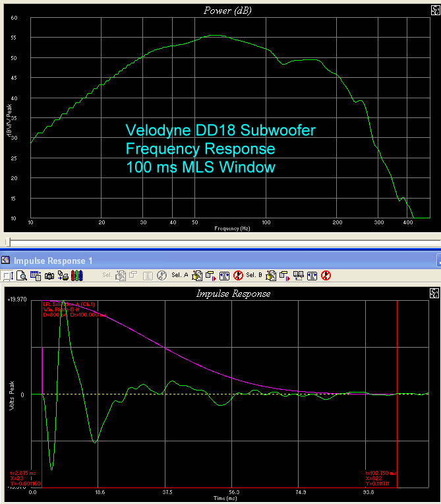441x504 pixels.
Task: Click the slider thumb below the power plot
Action: coord(7,243)
